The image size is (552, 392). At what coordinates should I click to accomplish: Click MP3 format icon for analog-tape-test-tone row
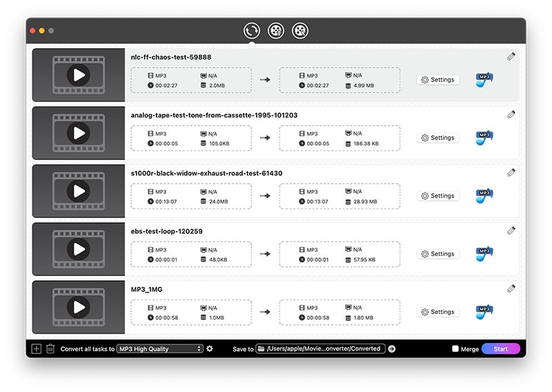484,138
